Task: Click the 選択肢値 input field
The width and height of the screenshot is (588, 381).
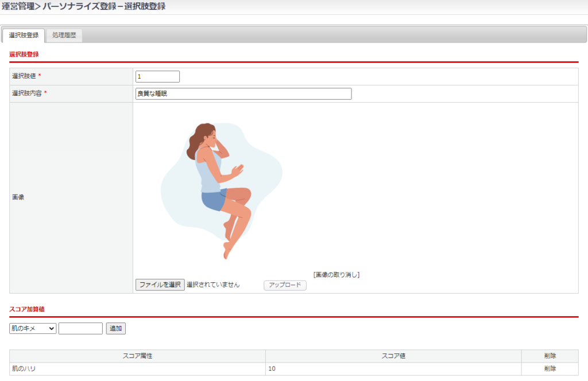Action: point(157,76)
